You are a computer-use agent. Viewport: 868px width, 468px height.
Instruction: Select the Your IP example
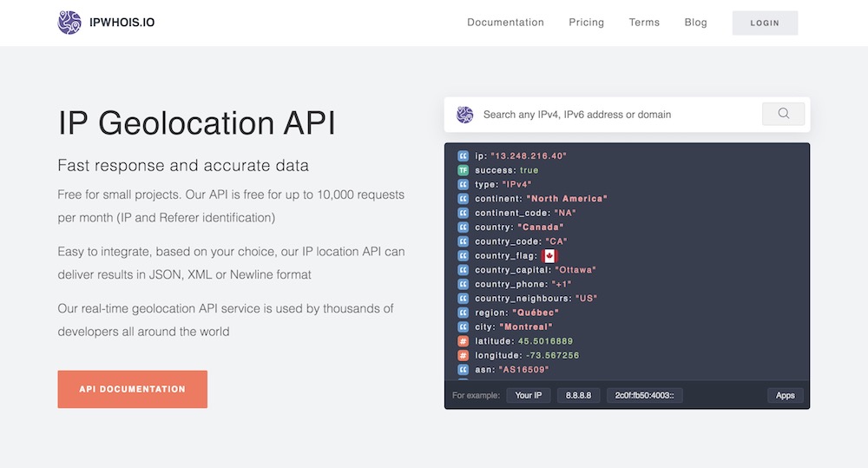(x=528, y=395)
